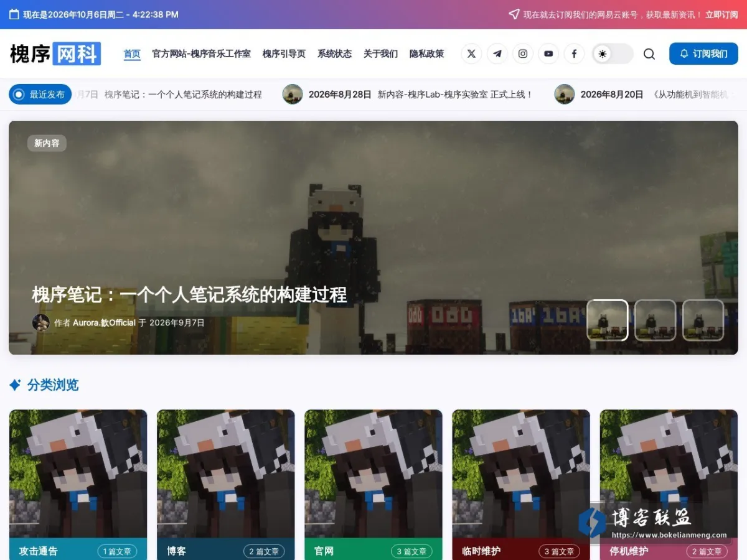Image resolution: width=747 pixels, height=560 pixels.
Task: Click the 槐序网科 site logo
Action: [55, 54]
